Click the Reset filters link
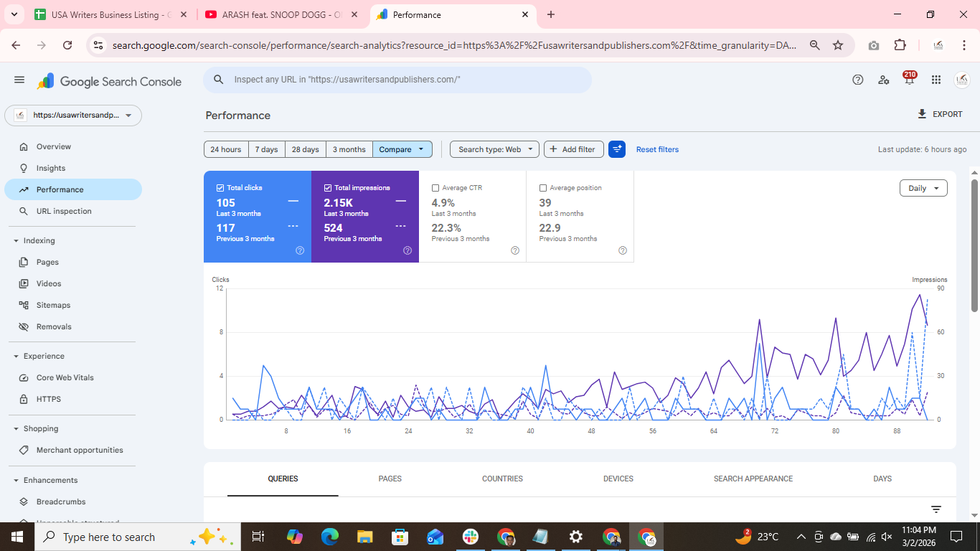This screenshot has height=551, width=980. (x=657, y=149)
